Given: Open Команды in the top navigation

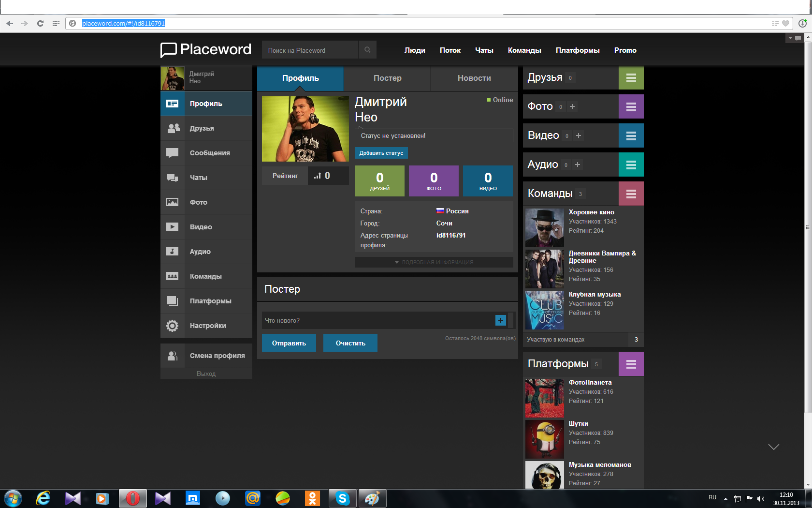Looking at the screenshot, I should pyautogui.click(x=524, y=50).
